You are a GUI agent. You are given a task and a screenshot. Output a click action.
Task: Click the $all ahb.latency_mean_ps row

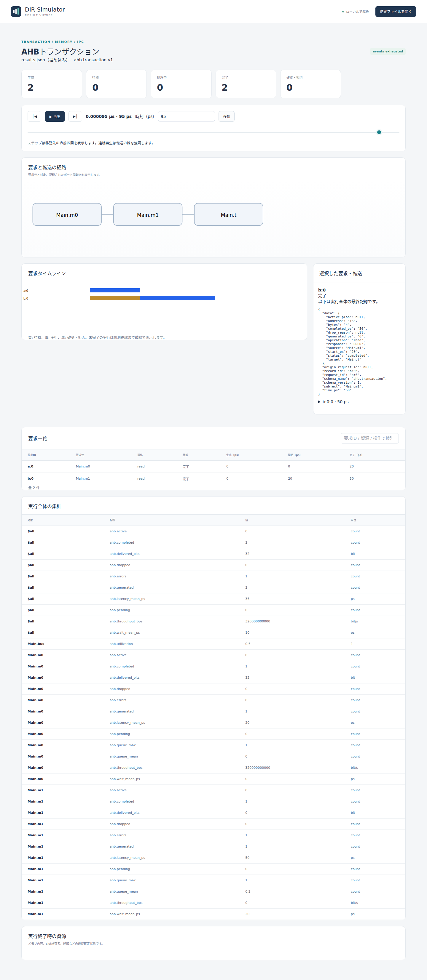[213, 599]
